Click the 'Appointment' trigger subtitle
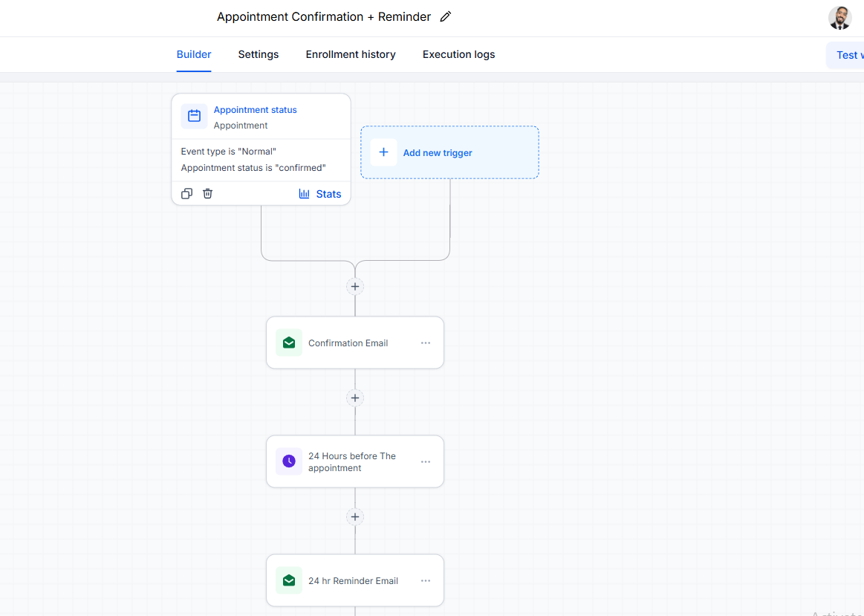864x616 pixels. (x=240, y=126)
